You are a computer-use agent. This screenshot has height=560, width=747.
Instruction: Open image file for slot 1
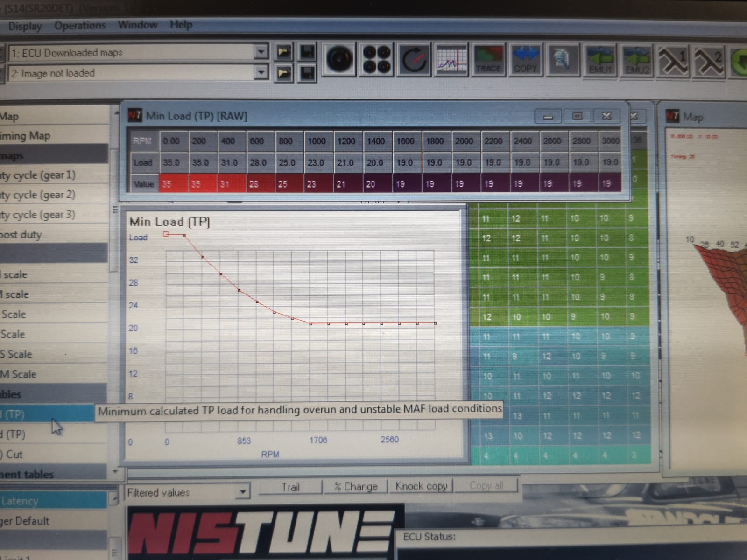[x=283, y=52]
